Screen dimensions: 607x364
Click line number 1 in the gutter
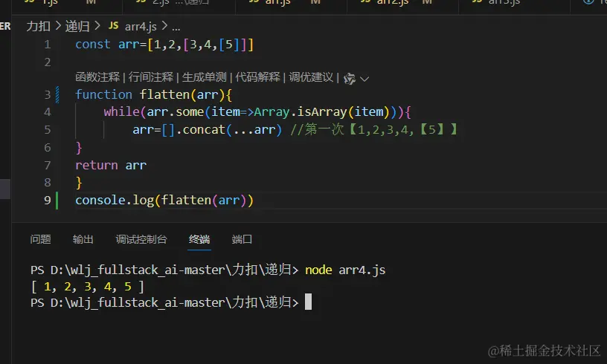pyautogui.click(x=47, y=45)
